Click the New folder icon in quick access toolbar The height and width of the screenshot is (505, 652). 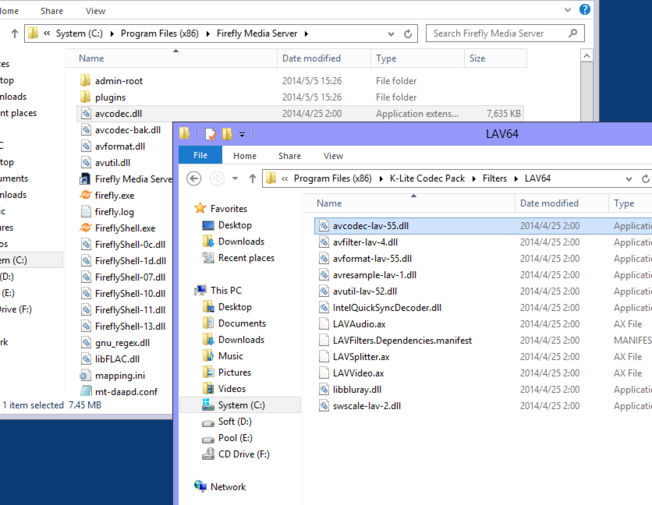click(227, 134)
